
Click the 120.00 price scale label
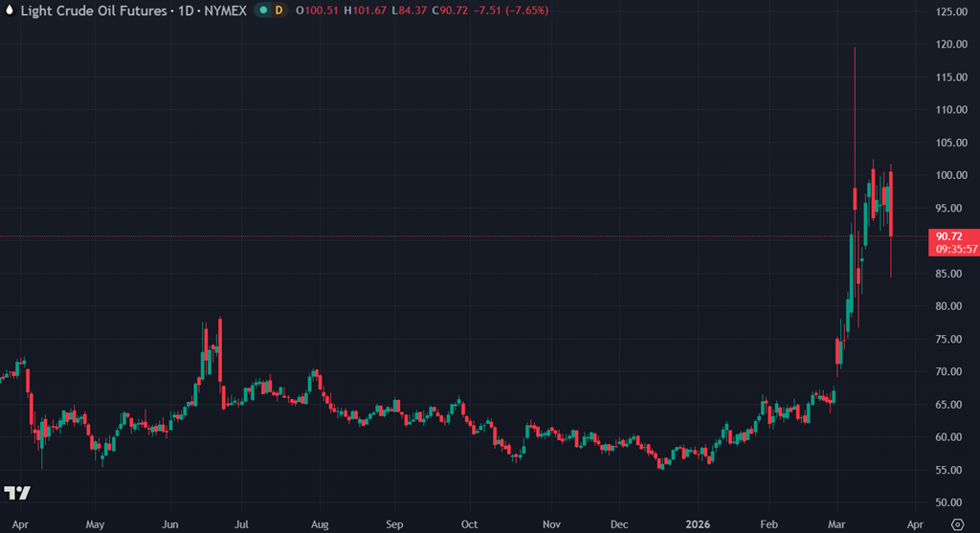(x=949, y=44)
